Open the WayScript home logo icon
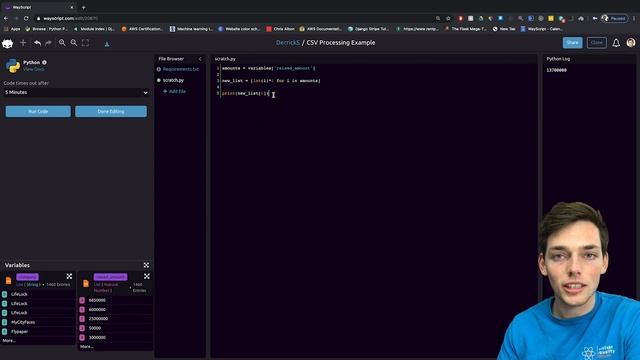This screenshot has height=360, width=640. [7, 43]
